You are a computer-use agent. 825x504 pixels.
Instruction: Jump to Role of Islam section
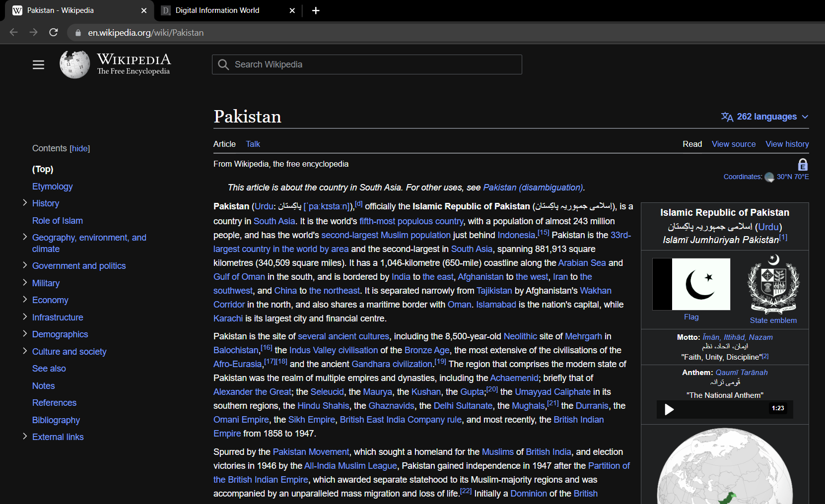pos(58,221)
